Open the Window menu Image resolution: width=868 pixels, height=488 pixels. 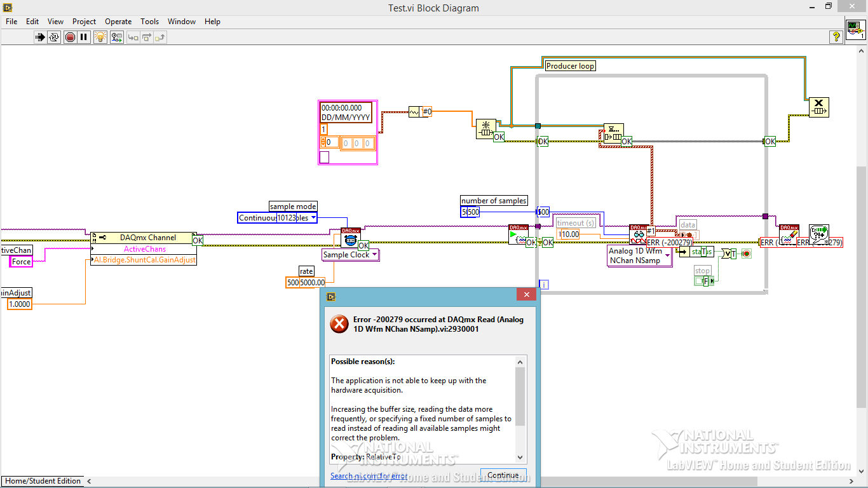tap(182, 21)
